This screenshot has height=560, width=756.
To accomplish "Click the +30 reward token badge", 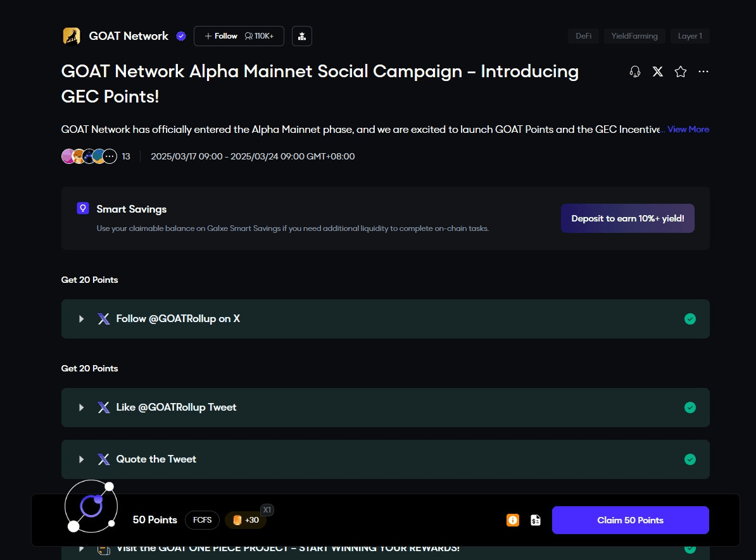I will click(x=246, y=520).
